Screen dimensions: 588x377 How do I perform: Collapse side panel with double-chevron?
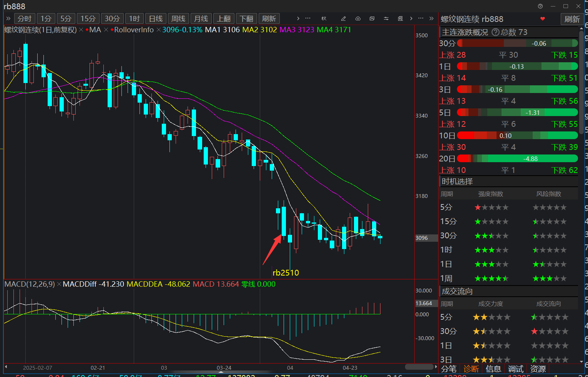tap(432, 18)
